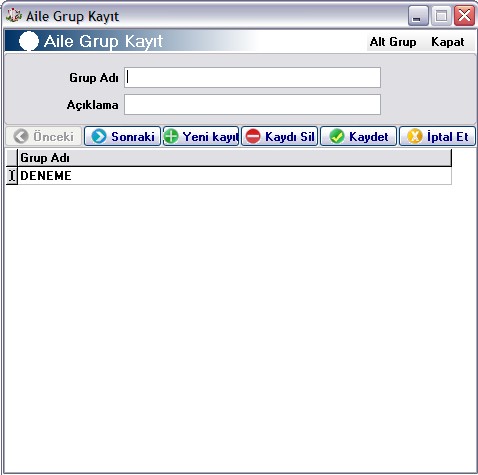The image size is (478, 475).
Task: Open the Alt Grup menu item
Action: (x=393, y=42)
